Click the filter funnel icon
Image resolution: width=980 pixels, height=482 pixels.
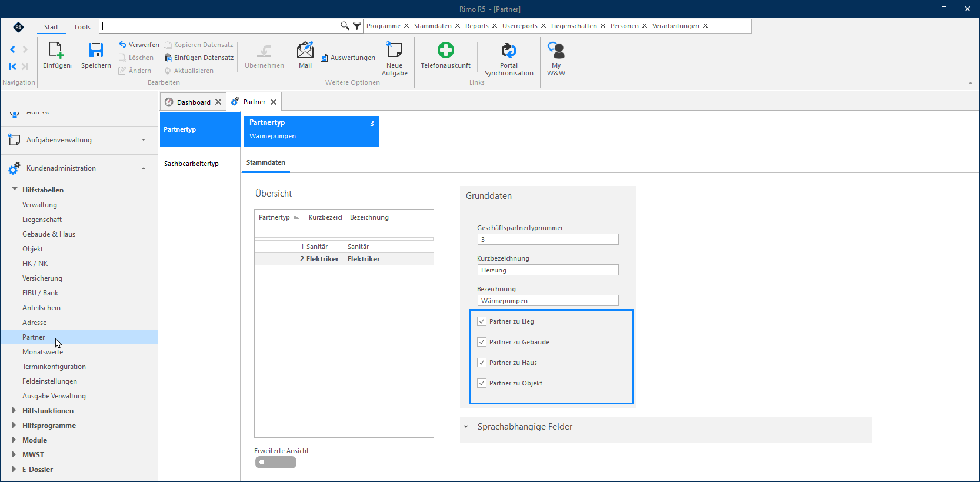tap(357, 26)
